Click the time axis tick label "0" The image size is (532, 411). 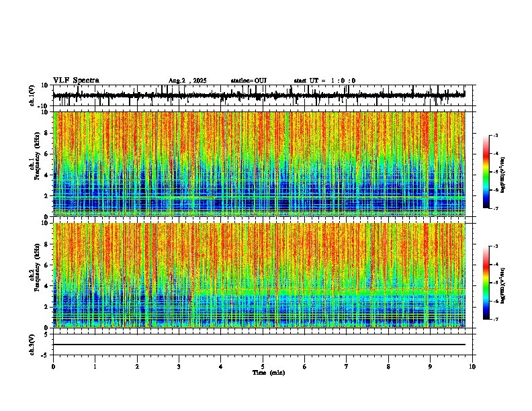[53, 367]
